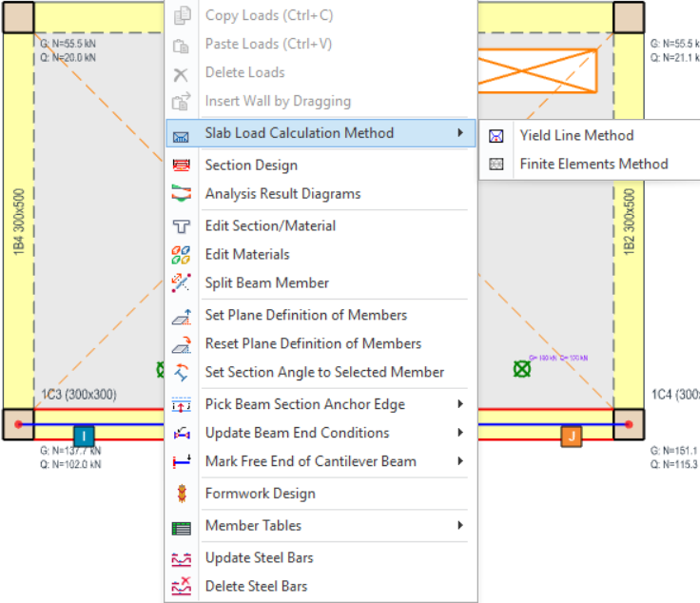This screenshot has width=700, height=603.
Task: Click the Analysis Result Diagrams icon
Action: [x=181, y=194]
